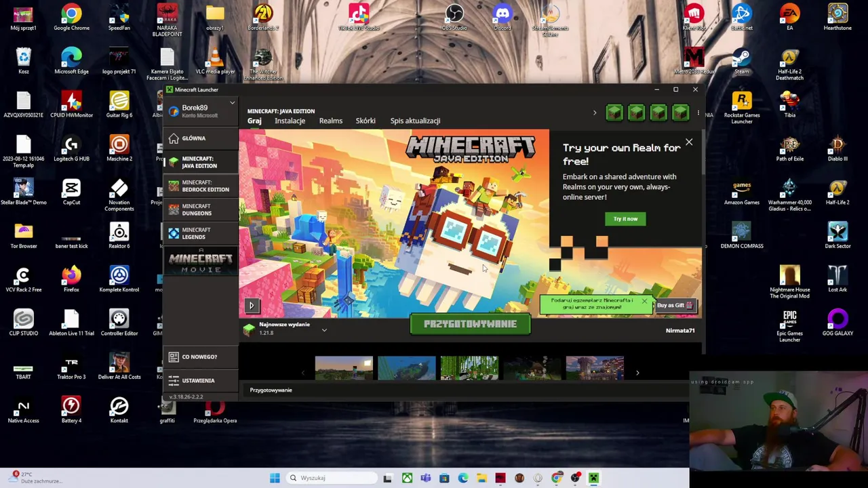Open the OBS Studio desktop icon
The image size is (868, 488).
click(x=454, y=18)
